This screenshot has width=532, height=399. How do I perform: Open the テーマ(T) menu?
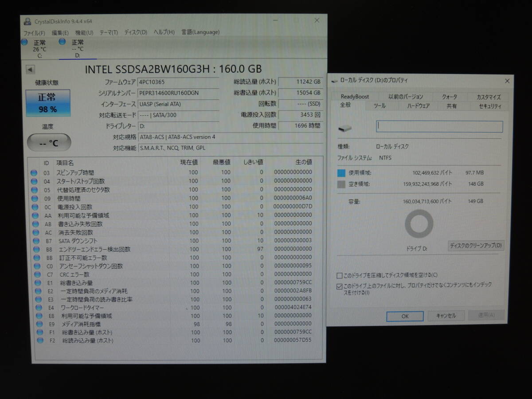pos(109,32)
